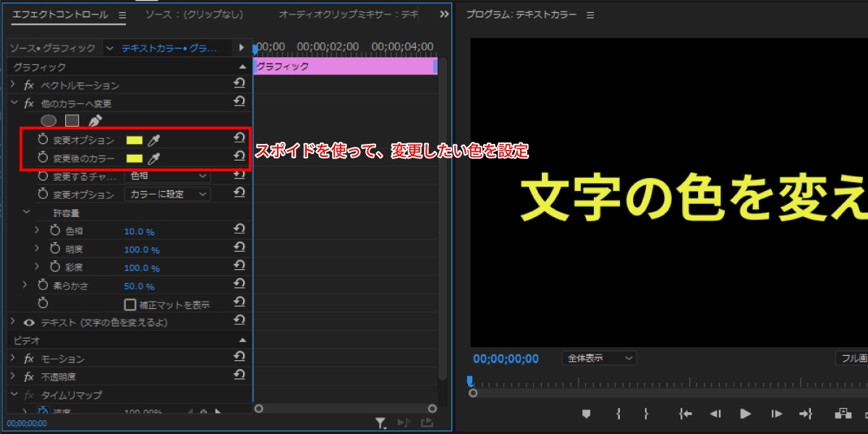
Task: Open first 変更オプション yellow color swatch
Action: coord(135,140)
